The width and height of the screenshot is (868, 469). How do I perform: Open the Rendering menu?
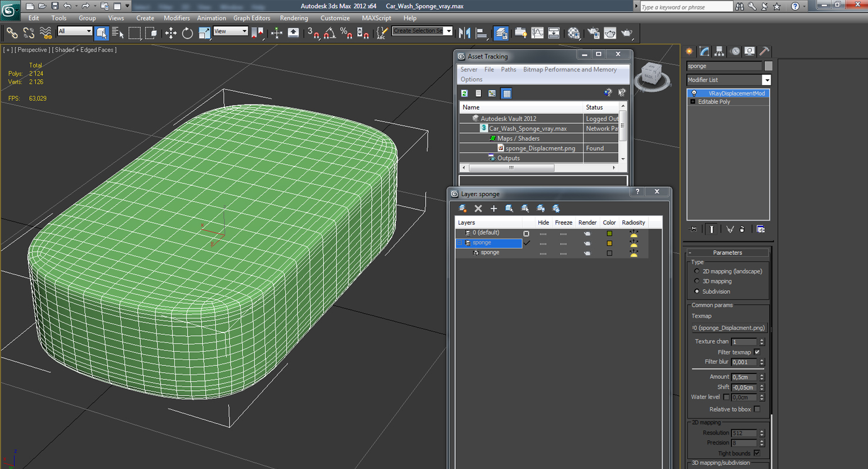point(294,18)
